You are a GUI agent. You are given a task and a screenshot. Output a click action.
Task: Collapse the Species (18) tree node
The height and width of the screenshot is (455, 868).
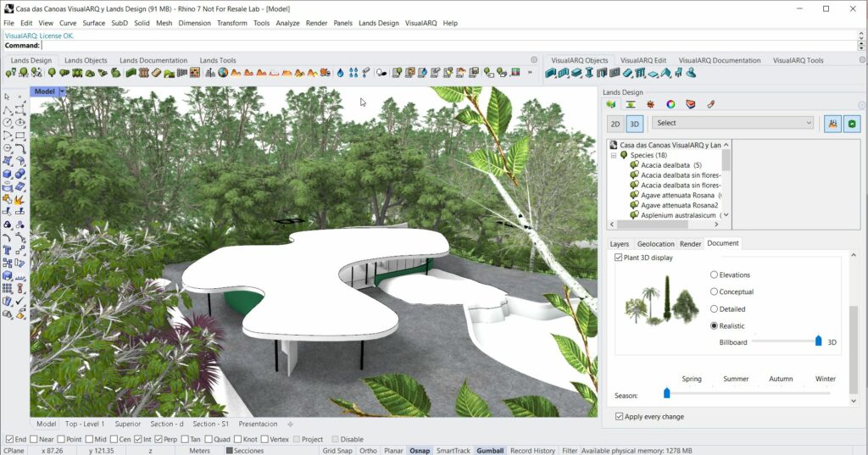614,156
